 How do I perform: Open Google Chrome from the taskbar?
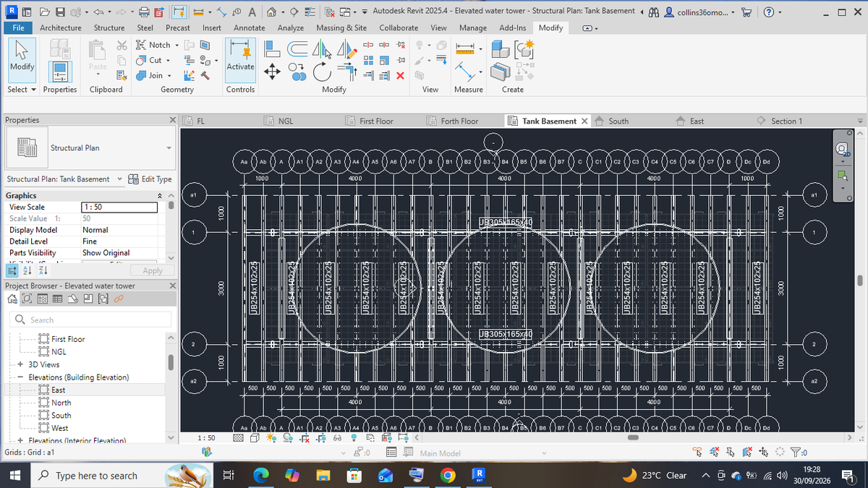click(x=448, y=475)
